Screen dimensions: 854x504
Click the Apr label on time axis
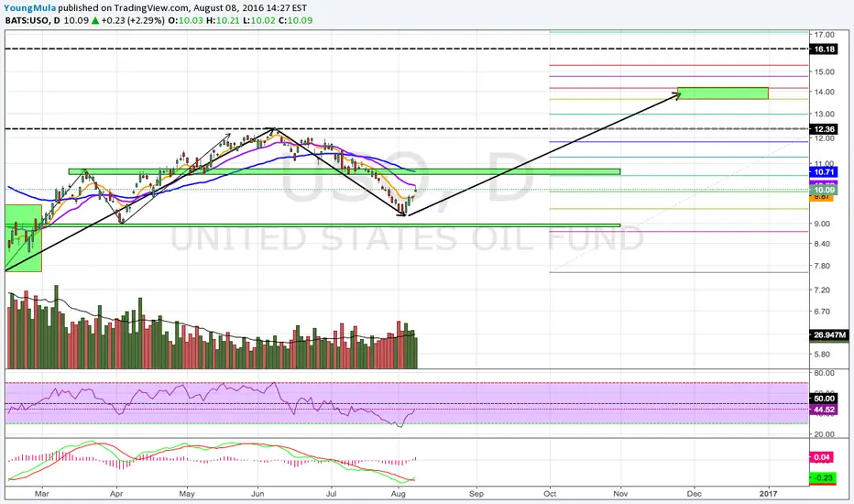(116, 494)
